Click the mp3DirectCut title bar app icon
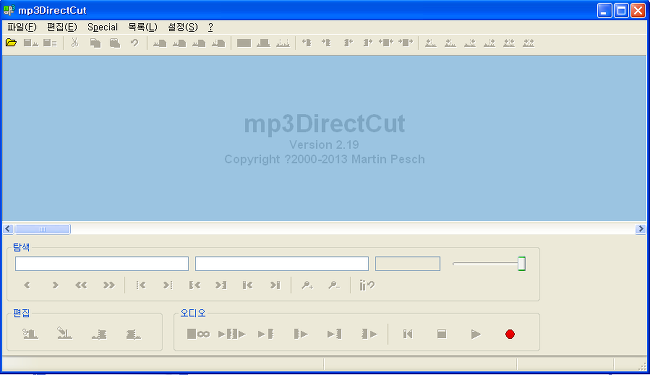The image size is (650, 375). tap(9, 10)
